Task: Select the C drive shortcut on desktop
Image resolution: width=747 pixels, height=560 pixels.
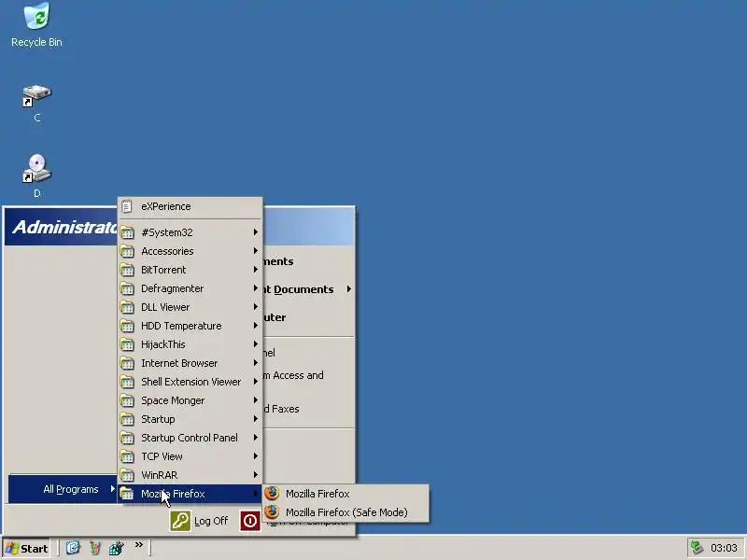Action: pyautogui.click(x=36, y=103)
